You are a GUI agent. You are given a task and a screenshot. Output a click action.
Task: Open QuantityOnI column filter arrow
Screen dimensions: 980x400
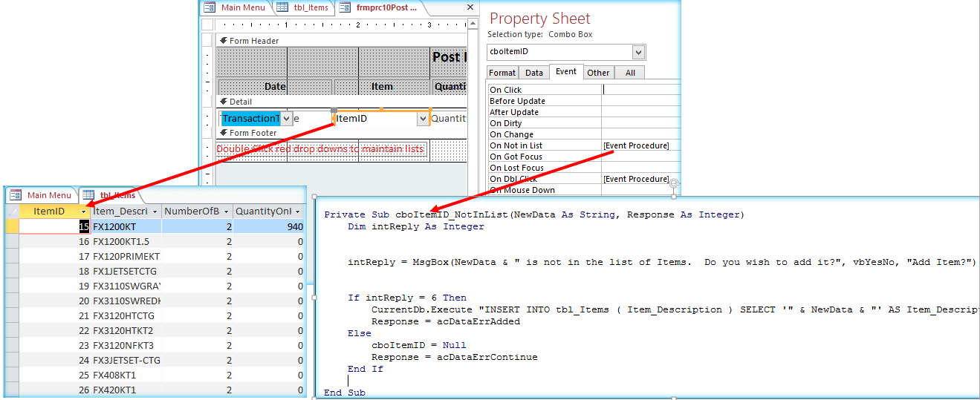298,211
